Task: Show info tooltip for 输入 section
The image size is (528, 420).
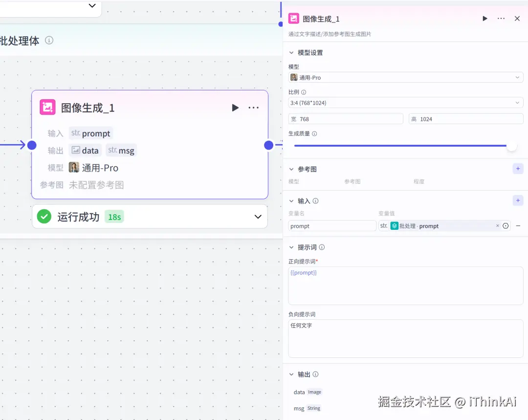Action: point(315,201)
